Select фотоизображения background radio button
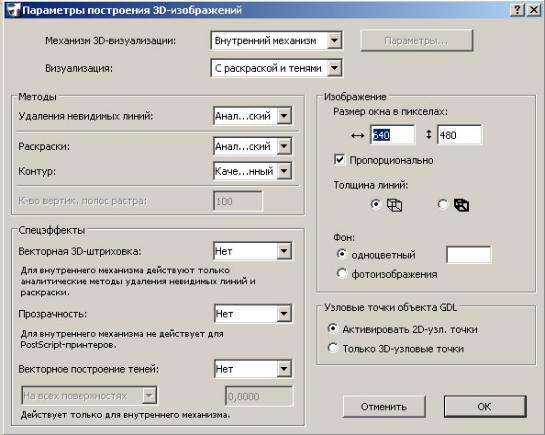Viewport: 545px width, 435px height. point(342,274)
